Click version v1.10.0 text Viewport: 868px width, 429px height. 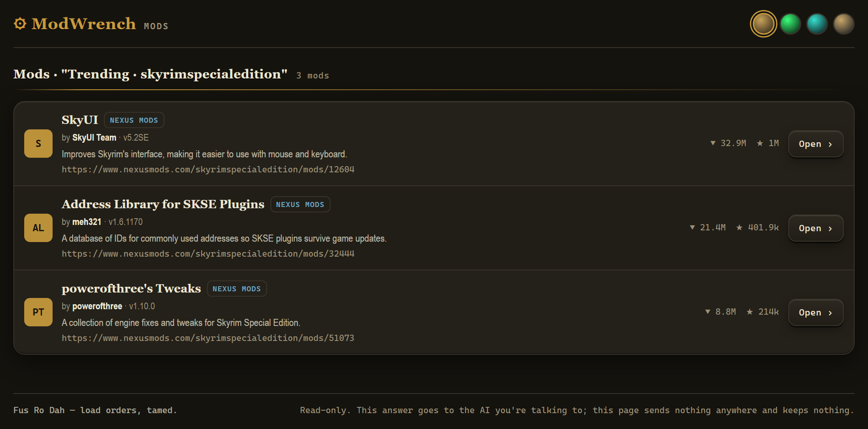[142, 306]
